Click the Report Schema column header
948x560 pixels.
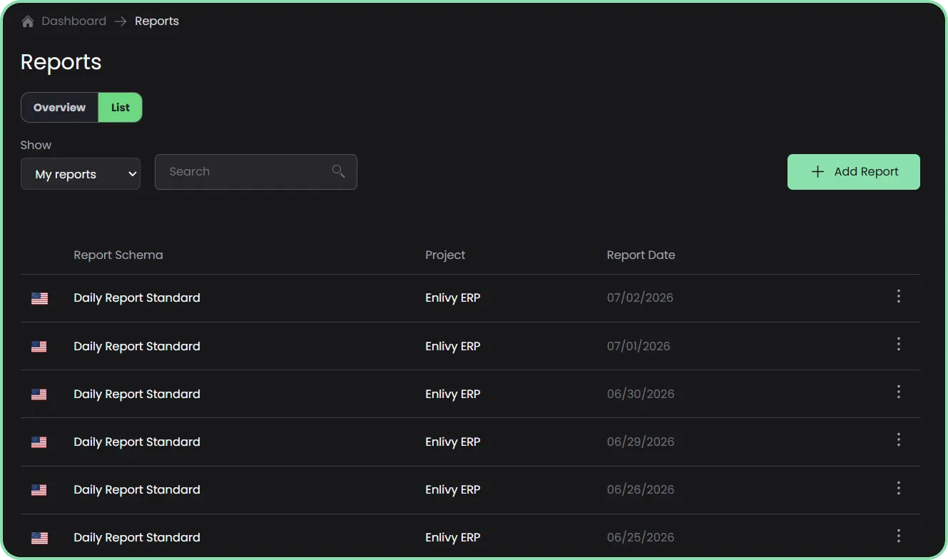click(118, 255)
